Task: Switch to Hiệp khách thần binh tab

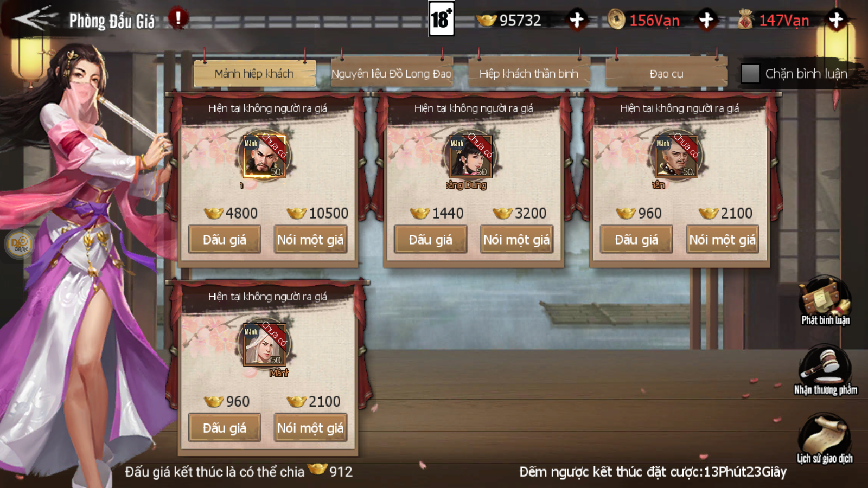Action: click(529, 74)
